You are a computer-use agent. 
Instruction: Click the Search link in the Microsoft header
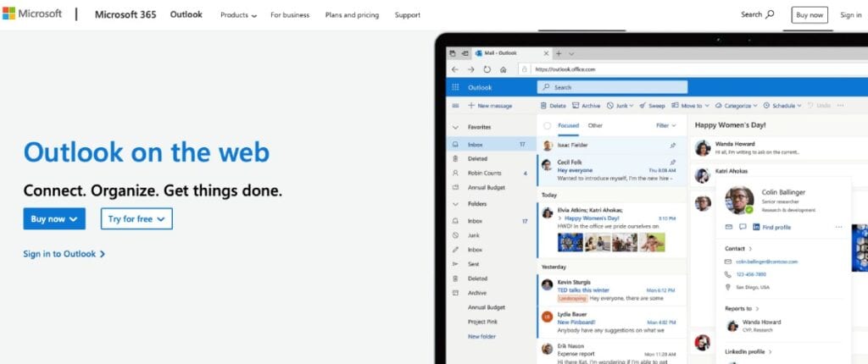[757, 15]
